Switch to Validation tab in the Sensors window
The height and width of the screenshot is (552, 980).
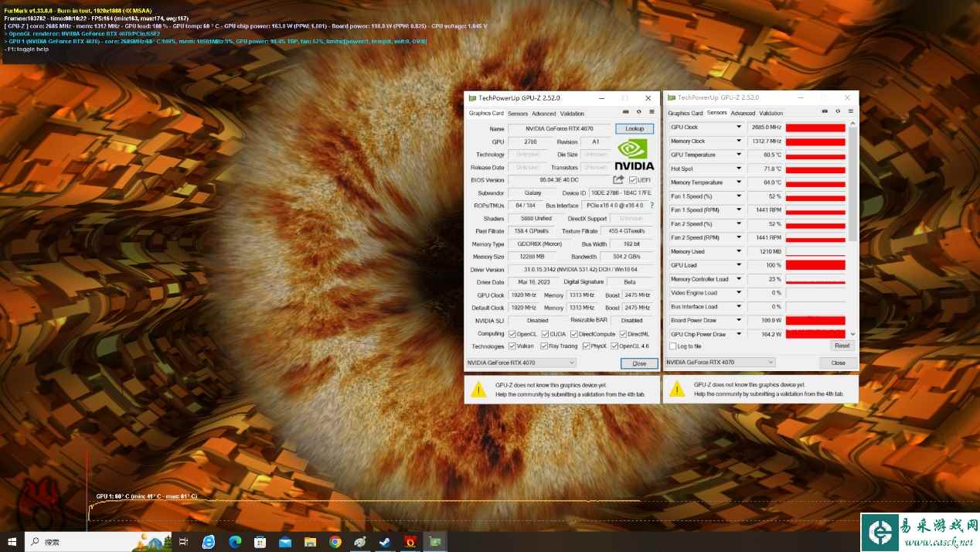771,114
